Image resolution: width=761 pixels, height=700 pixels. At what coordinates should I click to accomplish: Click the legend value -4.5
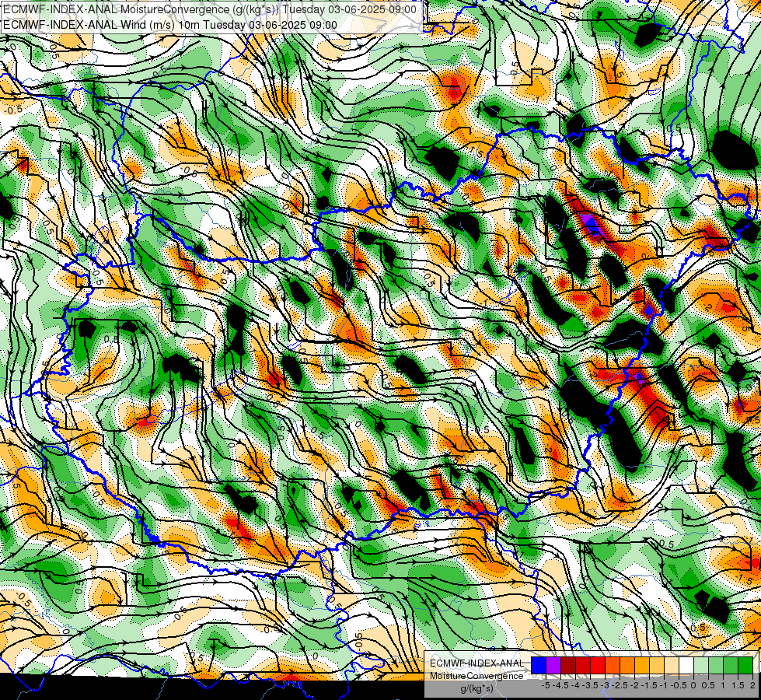(x=561, y=685)
